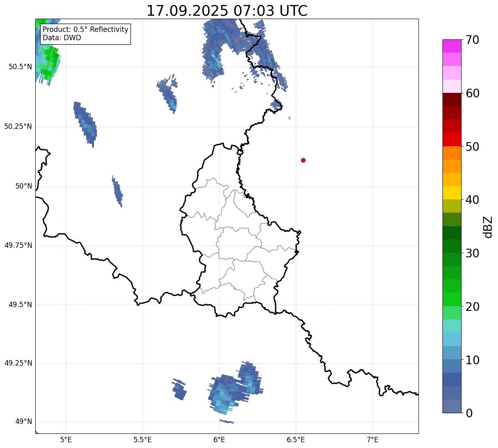Click the orange swatch just below 50 dBZ
Screen dimensions: 498x448
[452, 153]
